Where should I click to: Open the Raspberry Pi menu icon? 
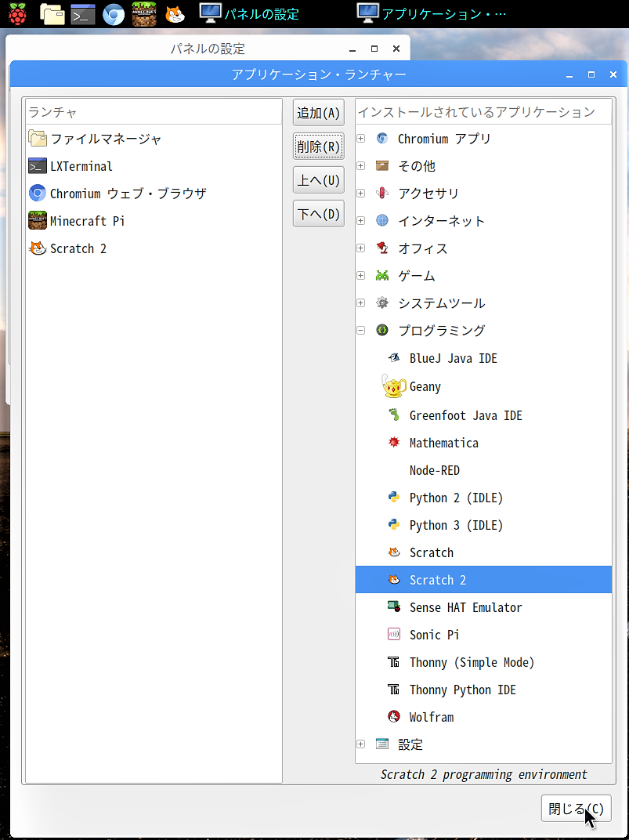click(16, 14)
